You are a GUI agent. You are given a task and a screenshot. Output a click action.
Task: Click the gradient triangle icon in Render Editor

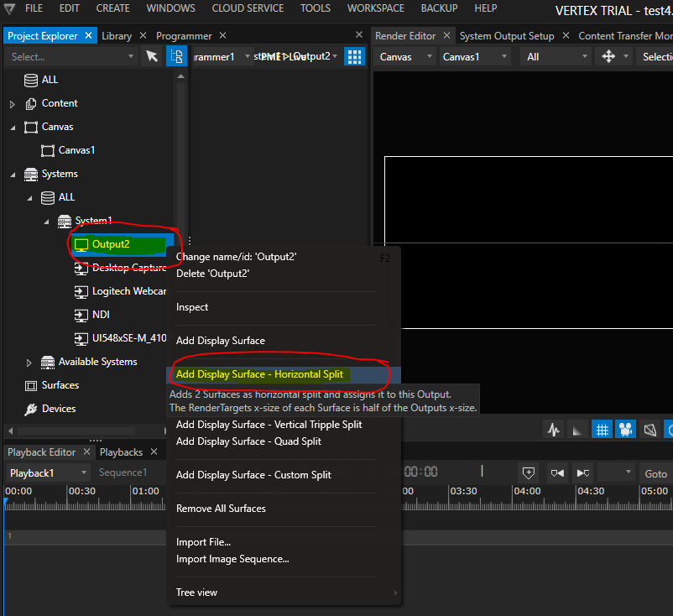[x=577, y=430]
